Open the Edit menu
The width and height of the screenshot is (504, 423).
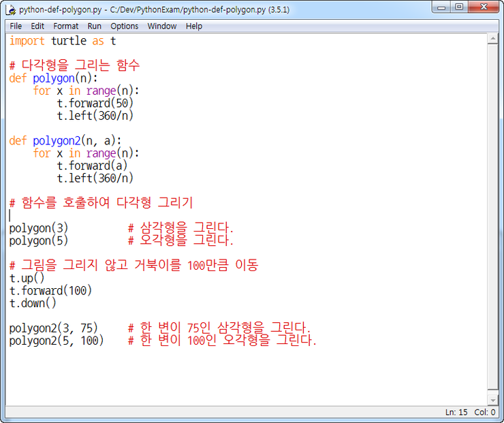(x=37, y=26)
